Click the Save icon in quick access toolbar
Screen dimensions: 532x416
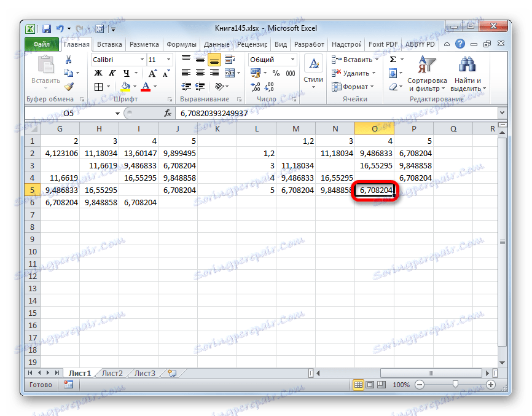47,29
